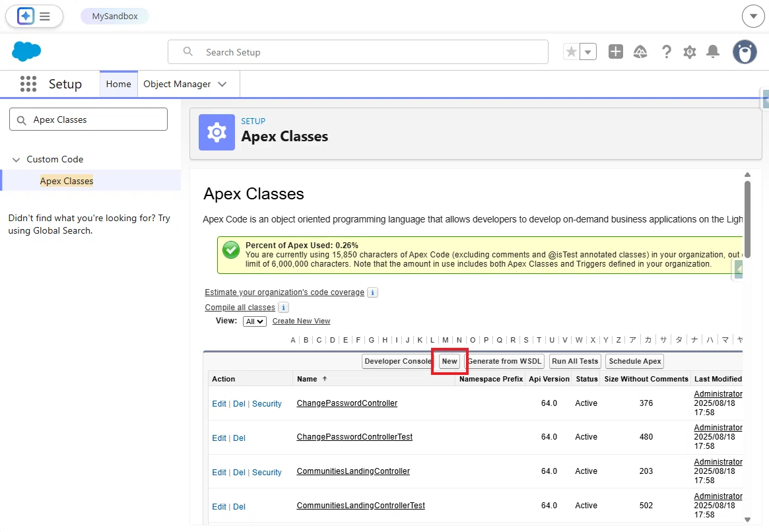This screenshot has height=532, width=769.
Task: Select the Home tab
Action: click(x=119, y=84)
